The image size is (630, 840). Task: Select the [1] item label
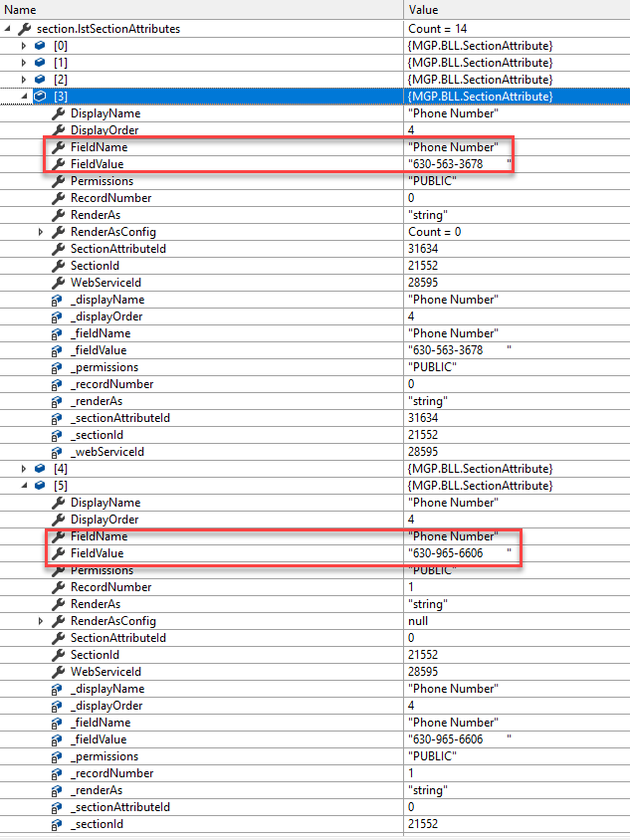pos(61,63)
